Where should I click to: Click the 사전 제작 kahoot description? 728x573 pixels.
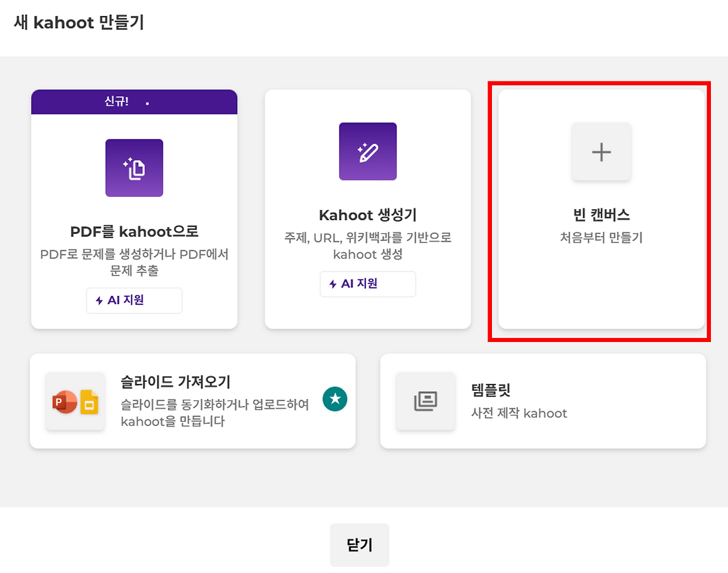519,413
